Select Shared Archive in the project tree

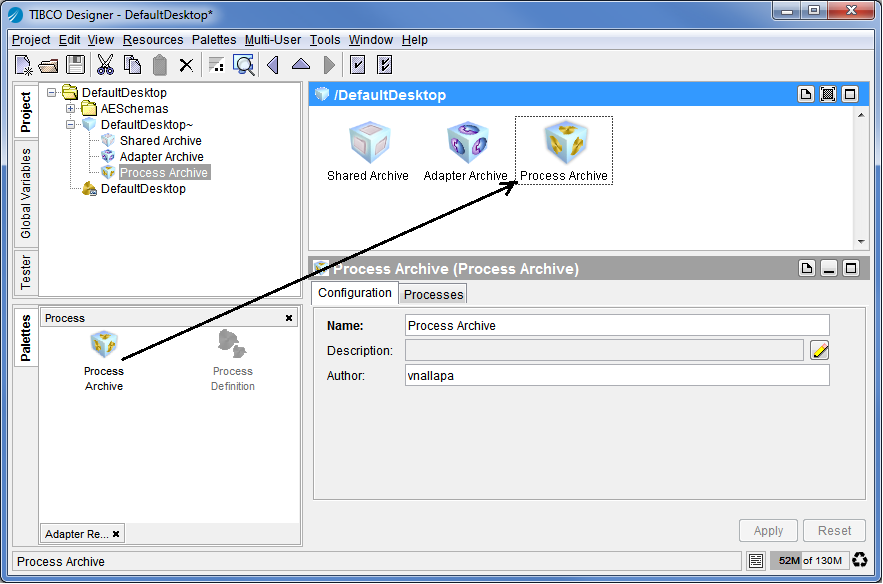click(x=160, y=141)
